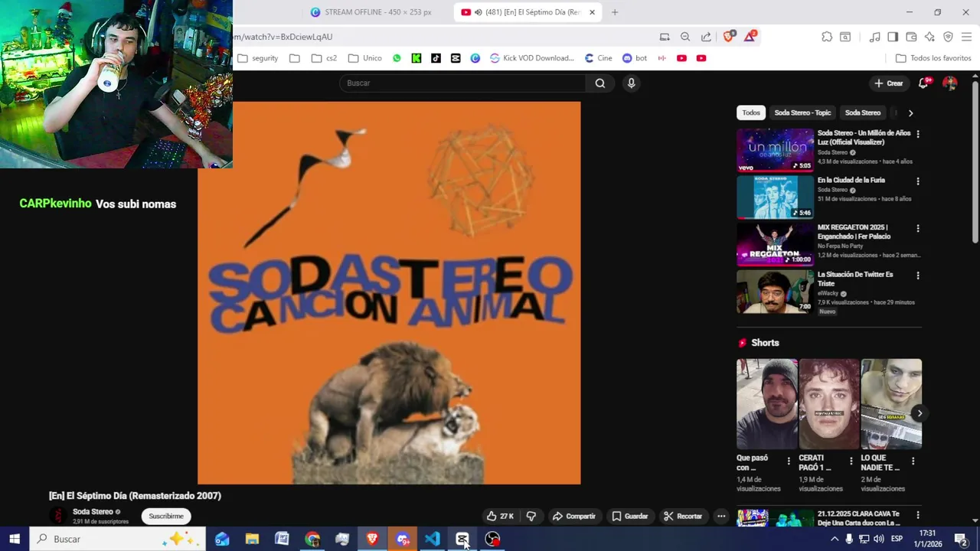The image size is (980, 551).
Task: Open 'En la Ciudad de la Furia' thumbnail
Action: [775, 197]
